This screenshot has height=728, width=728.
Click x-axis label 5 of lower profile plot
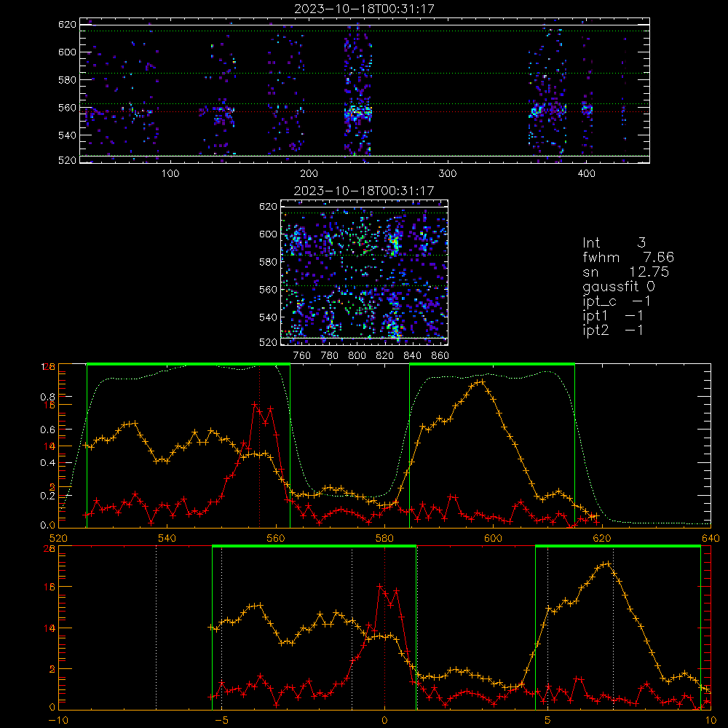click(547, 721)
